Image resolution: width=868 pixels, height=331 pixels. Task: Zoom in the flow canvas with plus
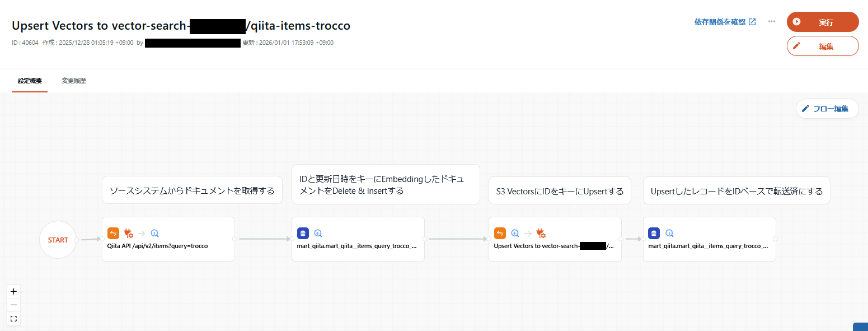pyautogui.click(x=14, y=291)
